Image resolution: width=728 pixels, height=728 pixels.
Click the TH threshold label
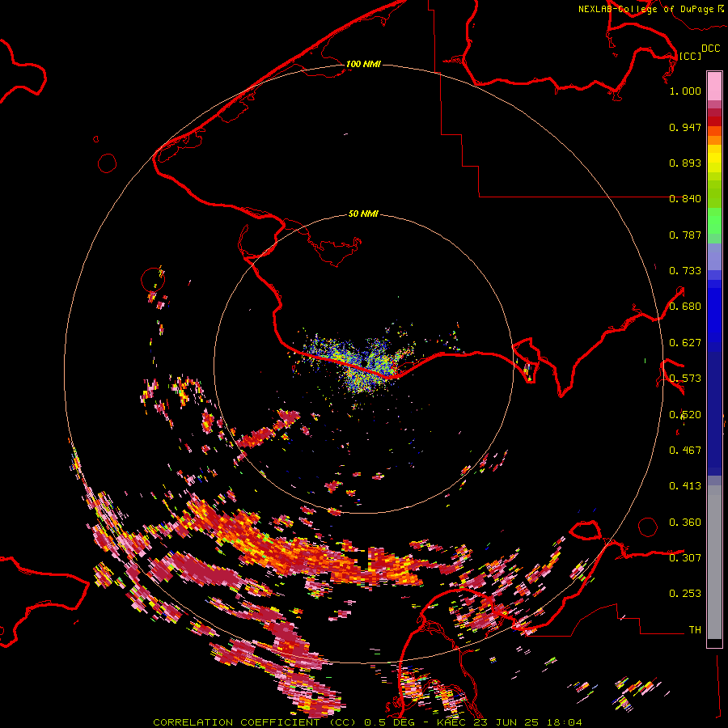[695, 630]
